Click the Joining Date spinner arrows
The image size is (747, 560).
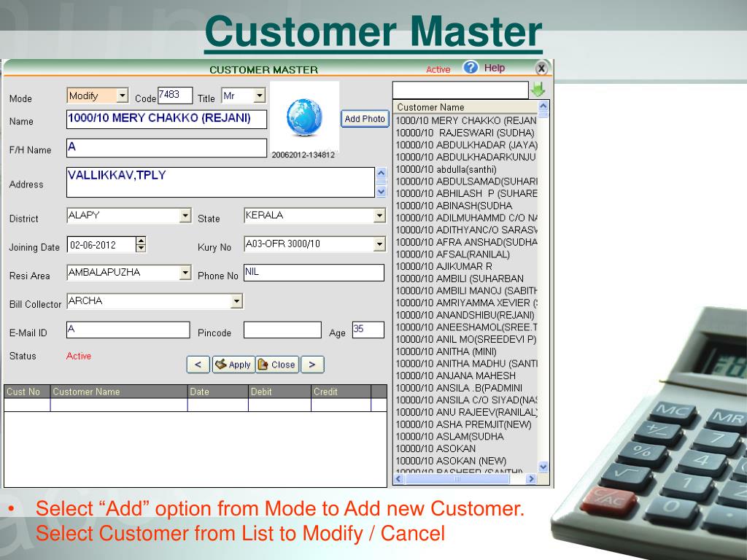(x=141, y=244)
